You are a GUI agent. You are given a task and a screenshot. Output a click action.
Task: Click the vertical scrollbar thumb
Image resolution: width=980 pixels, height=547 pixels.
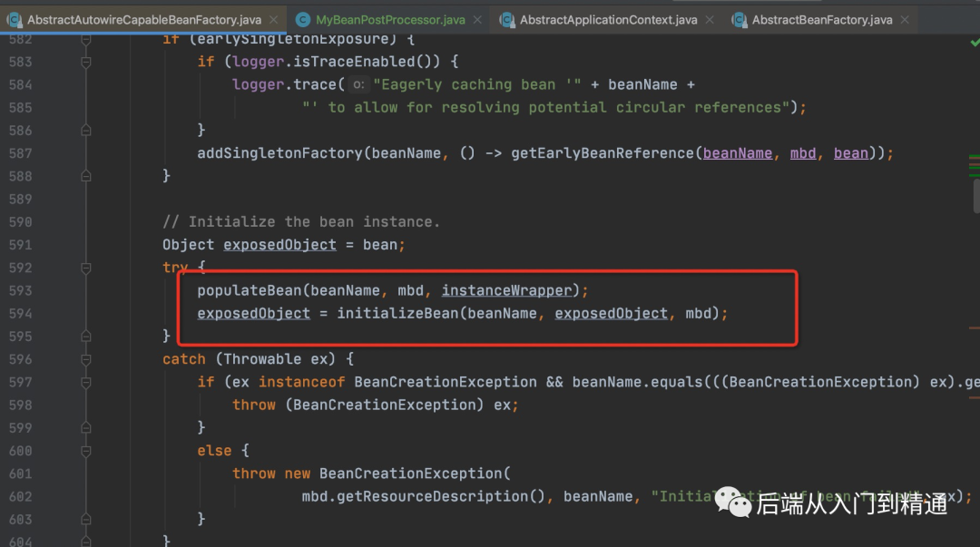tap(976, 196)
